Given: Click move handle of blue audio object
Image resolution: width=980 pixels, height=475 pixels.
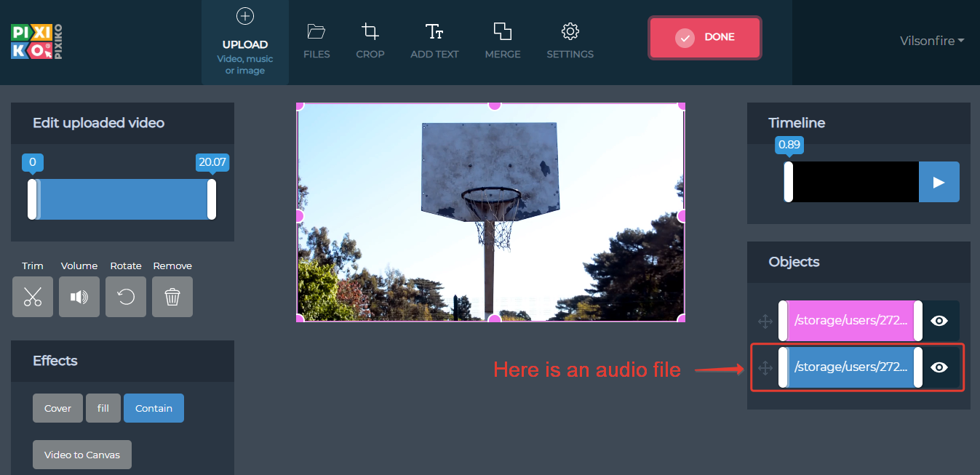Looking at the screenshot, I should click(765, 368).
